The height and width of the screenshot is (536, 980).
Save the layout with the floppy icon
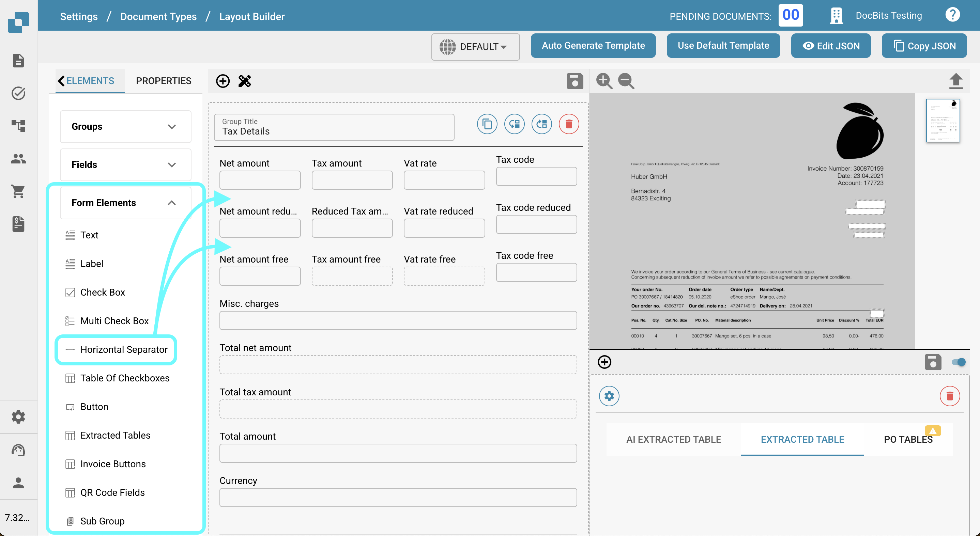pyautogui.click(x=575, y=81)
